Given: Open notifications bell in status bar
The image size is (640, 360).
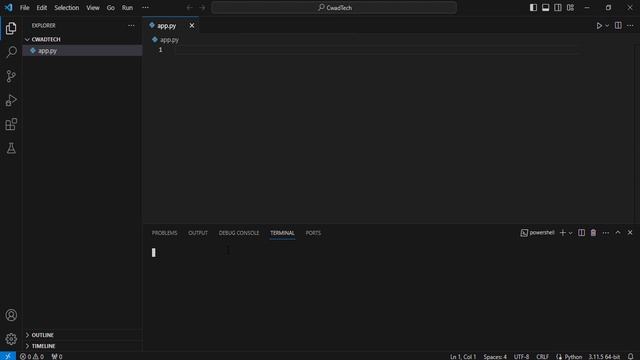Looking at the screenshot, I should coord(631,356).
